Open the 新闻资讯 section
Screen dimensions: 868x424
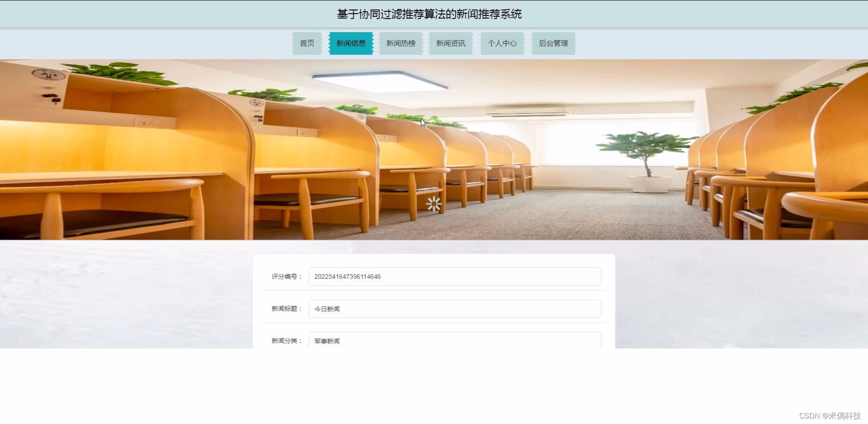point(450,43)
